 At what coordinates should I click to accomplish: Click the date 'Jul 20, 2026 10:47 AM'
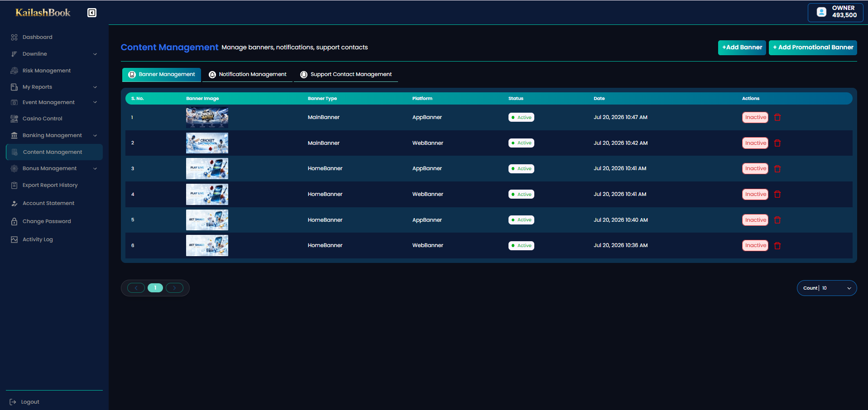tap(620, 117)
